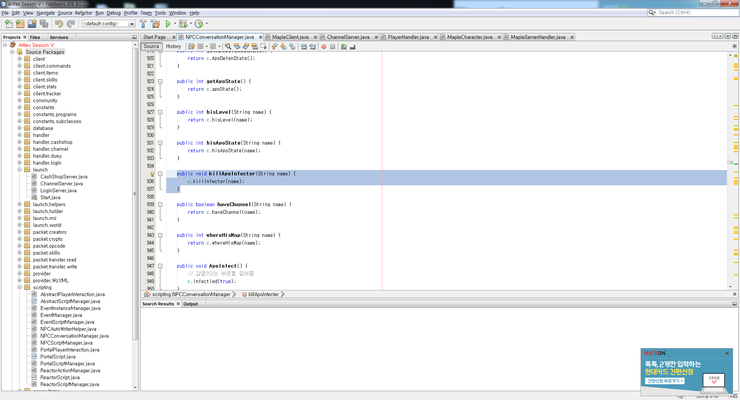Screen dimensions: 740x400
Task: Click the Open Project toolbar icon
Action: [x=32, y=24]
